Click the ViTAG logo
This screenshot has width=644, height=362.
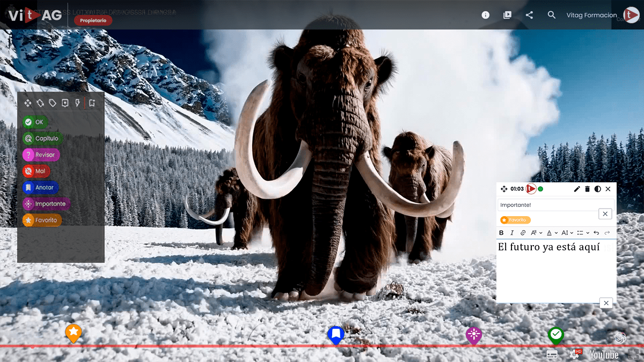tap(35, 15)
